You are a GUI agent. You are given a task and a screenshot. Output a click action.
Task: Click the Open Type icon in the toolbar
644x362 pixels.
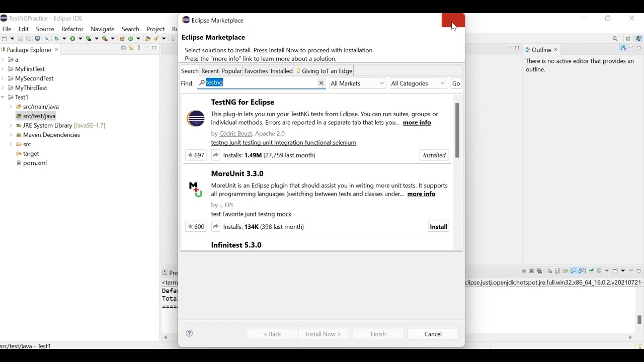coord(147,39)
